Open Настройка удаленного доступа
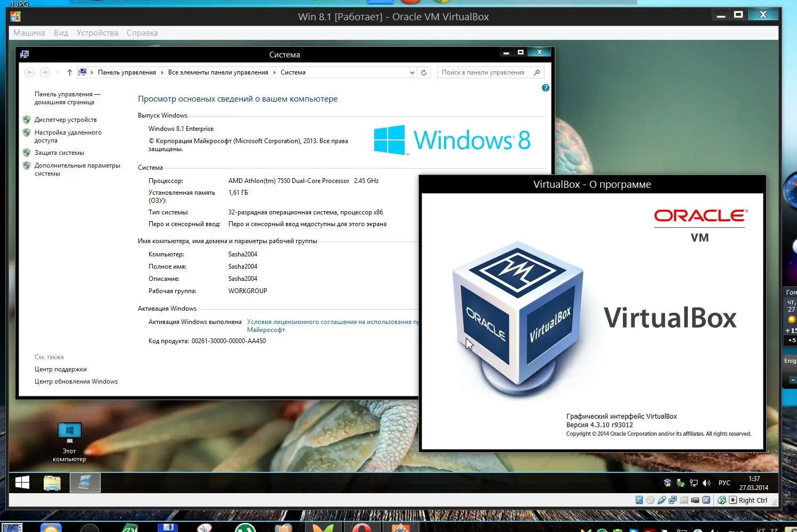This screenshot has width=797, height=532. tap(68, 136)
